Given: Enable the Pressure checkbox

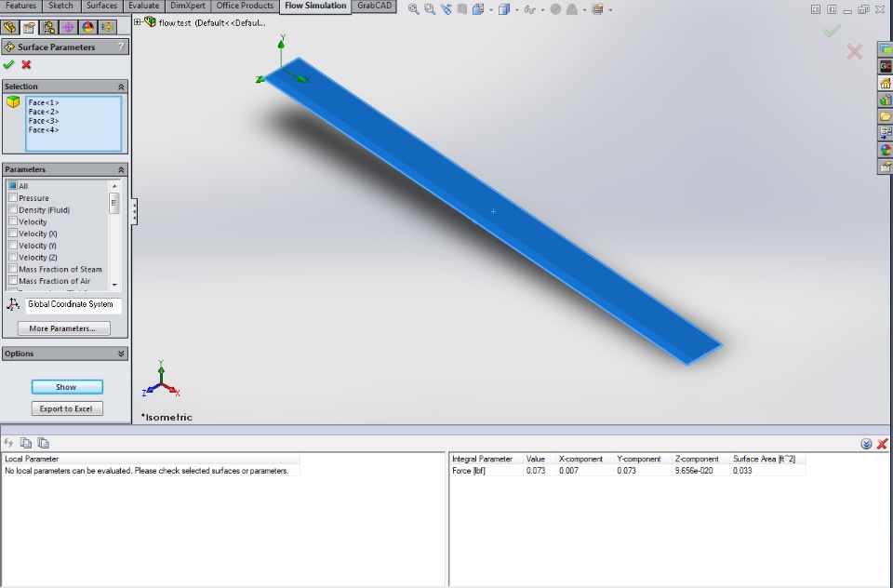Looking at the screenshot, I should tap(12, 197).
